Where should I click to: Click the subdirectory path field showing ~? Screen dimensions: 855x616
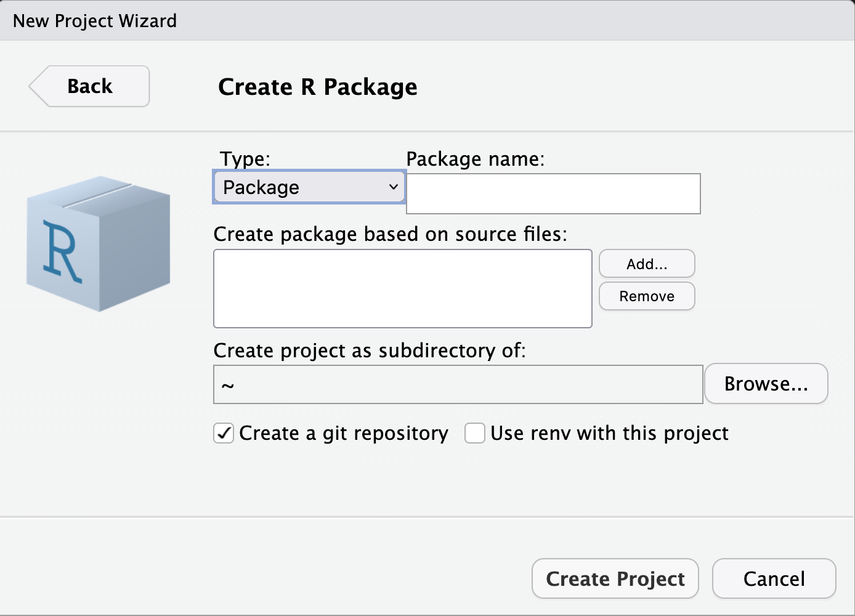coord(458,384)
